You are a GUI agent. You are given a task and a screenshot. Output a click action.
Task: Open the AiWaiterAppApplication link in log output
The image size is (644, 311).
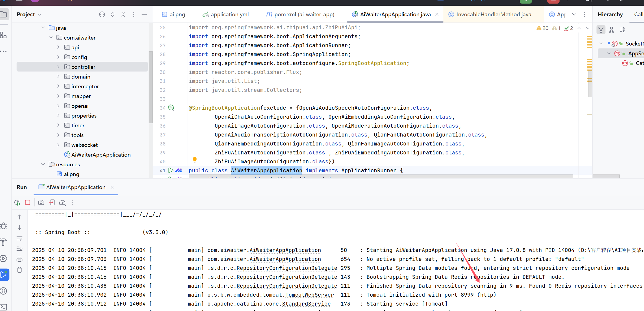(x=285, y=250)
